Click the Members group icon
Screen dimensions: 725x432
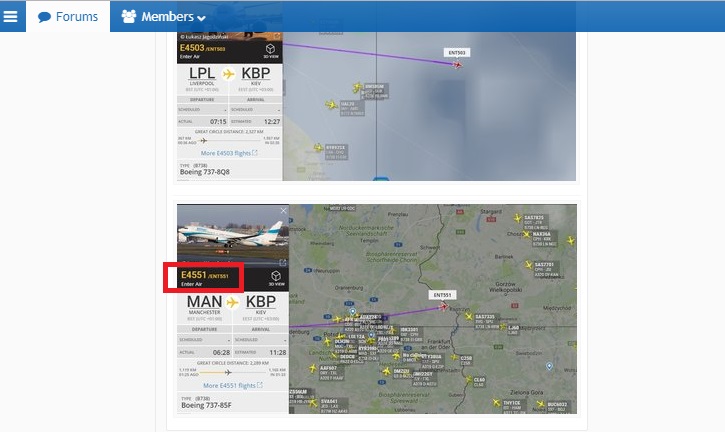129,17
